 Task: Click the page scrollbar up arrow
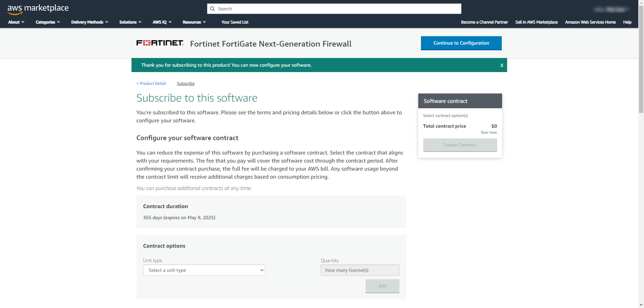641,3
